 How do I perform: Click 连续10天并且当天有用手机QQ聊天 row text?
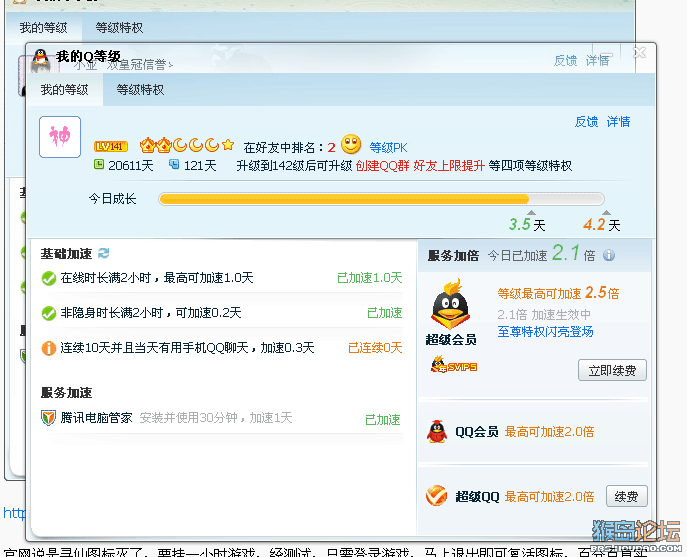(x=187, y=348)
